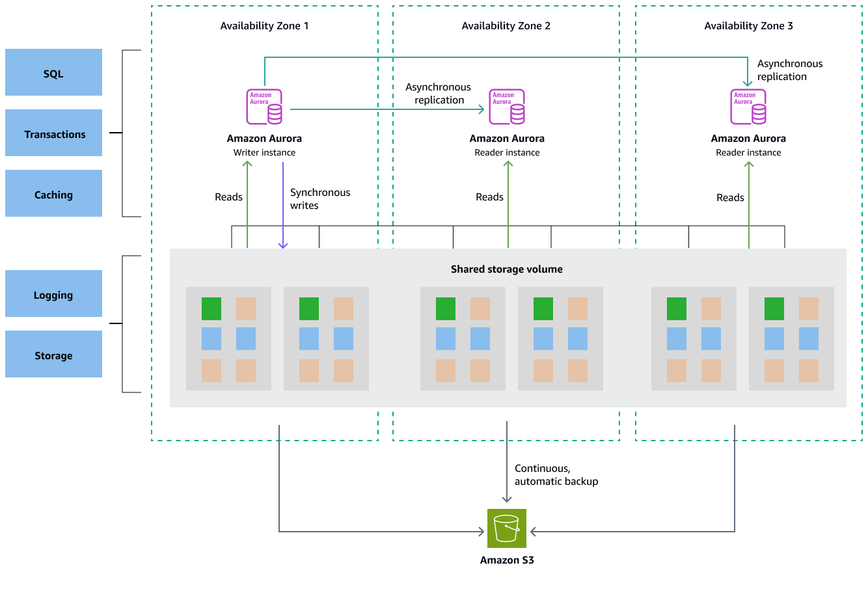Click the Aurora reader icon in Availability Zone 3
The width and height of the screenshot is (868, 600).
pos(748,106)
